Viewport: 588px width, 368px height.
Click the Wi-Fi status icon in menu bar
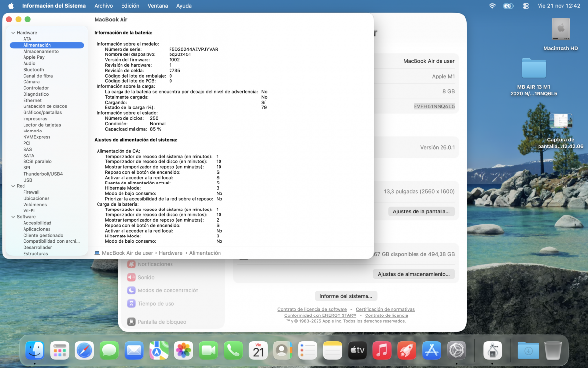(492, 6)
